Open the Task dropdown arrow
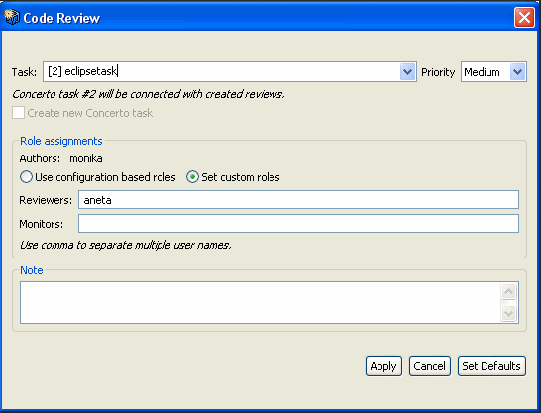The width and height of the screenshot is (541, 413). [407, 72]
